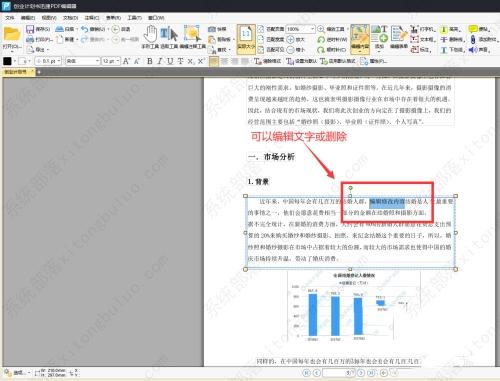The image size is (500, 381).
Task: Click the Fit Width icon
Action: [261, 39]
